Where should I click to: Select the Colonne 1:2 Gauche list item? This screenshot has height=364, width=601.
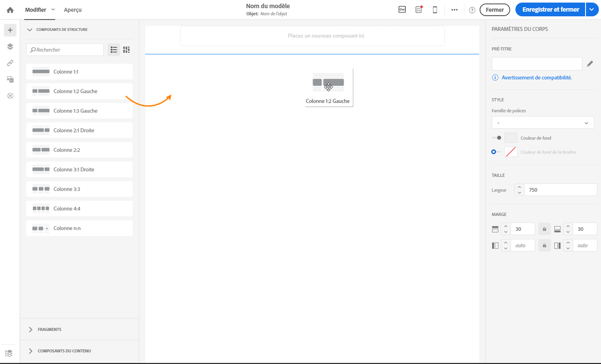(x=80, y=91)
